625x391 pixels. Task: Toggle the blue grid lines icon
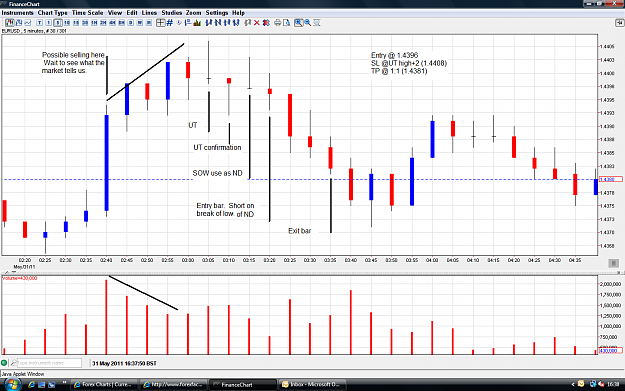(x=170, y=23)
